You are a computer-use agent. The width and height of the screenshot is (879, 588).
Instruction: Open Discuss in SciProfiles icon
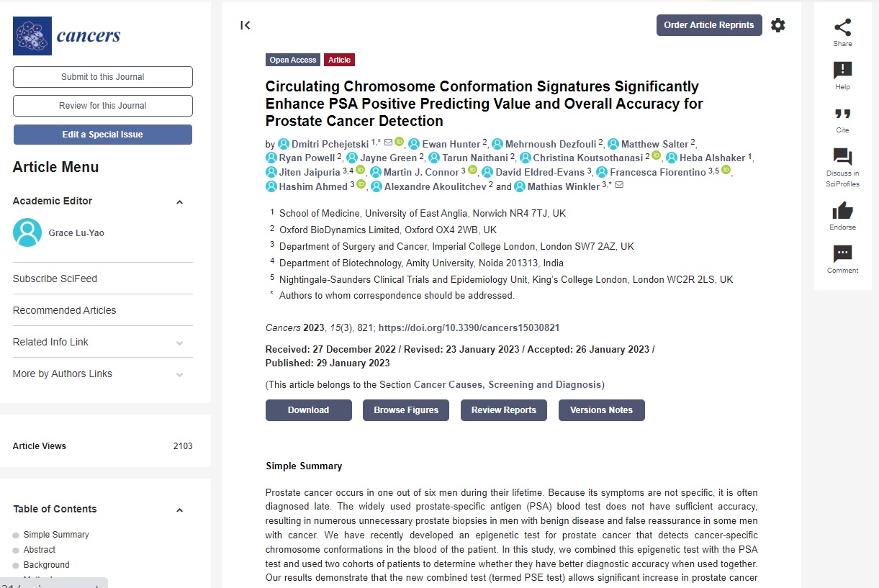842,157
